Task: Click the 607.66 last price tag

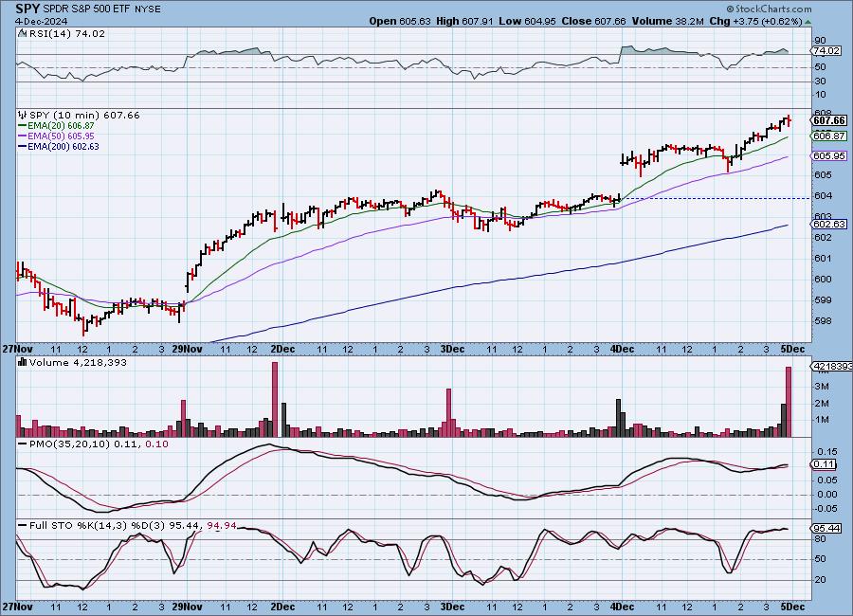Action: click(829, 120)
